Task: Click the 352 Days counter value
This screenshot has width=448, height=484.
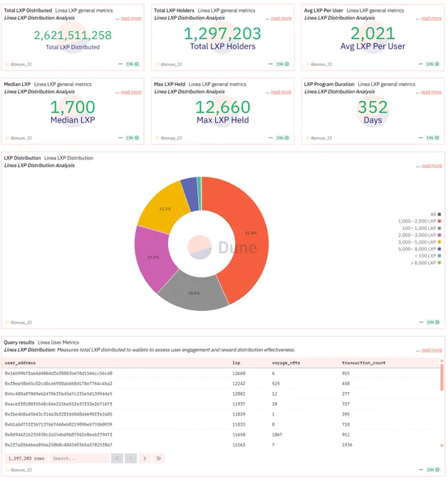Action: coord(373,107)
